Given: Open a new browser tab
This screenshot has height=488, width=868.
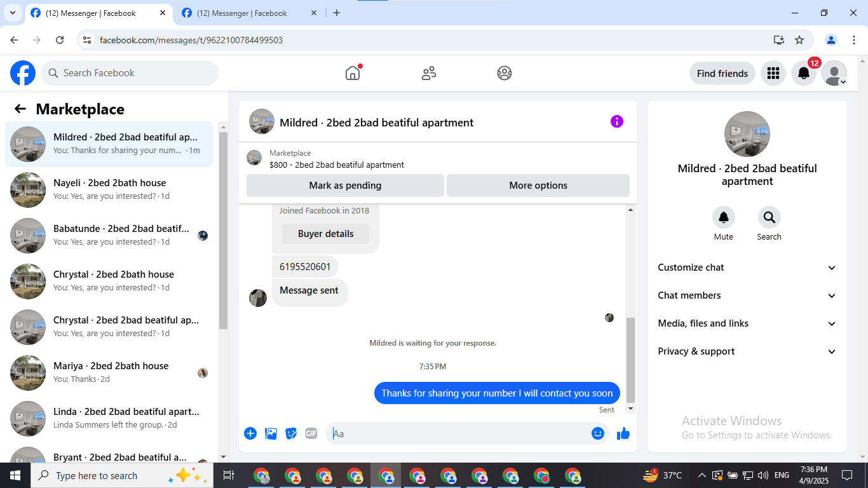Looking at the screenshot, I should (x=337, y=13).
